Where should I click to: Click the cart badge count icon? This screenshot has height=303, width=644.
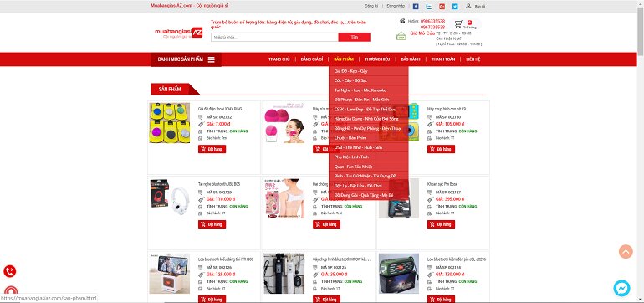[469, 23]
